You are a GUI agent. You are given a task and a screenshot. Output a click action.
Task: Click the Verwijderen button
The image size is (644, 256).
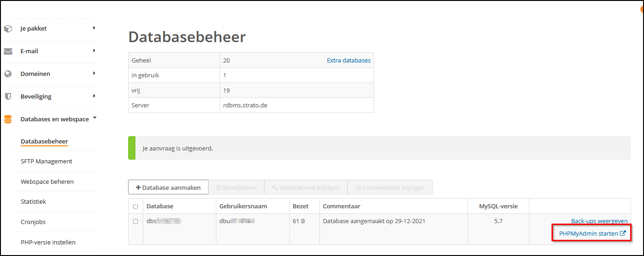coord(236,187)
